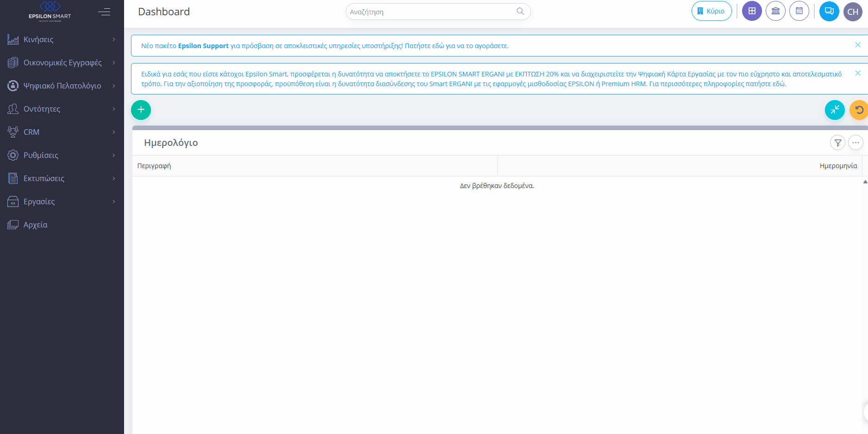The width and height of the screenshot is (868, 434).
Task: Click the table scrollbar up arrow
Action: 865,182
